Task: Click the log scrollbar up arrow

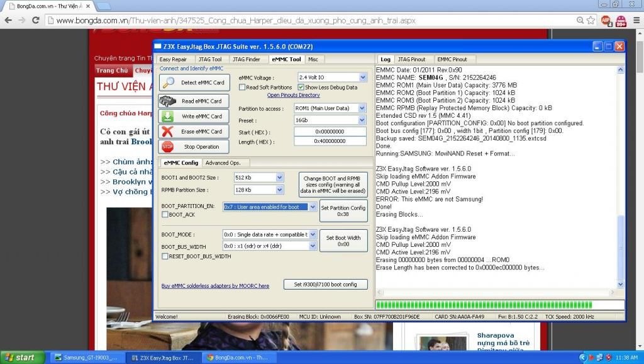Action: click(x=620, y=69)
